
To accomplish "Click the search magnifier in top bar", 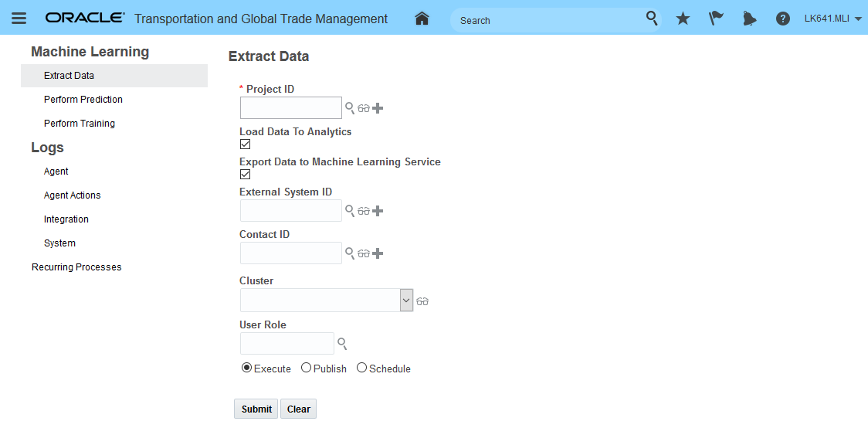I will click(x=652, y=19).
